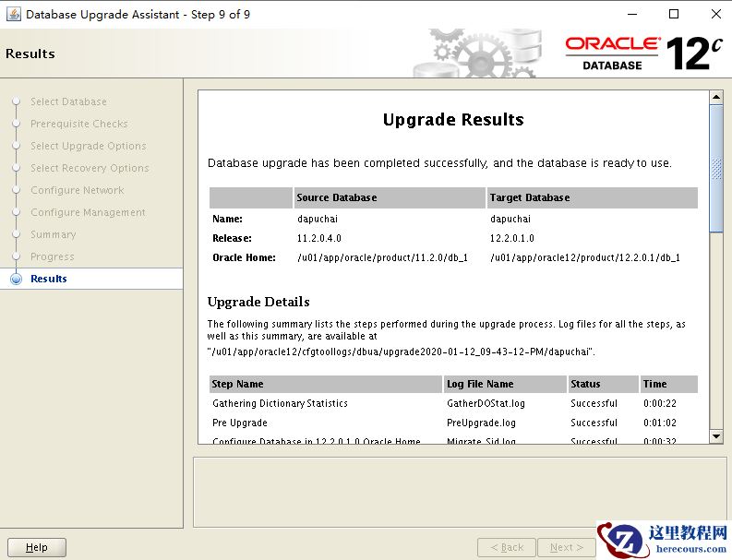The height and width of the screenshot is (560, 732).
Task: Select the Prerequisite Checks step
Action: (78, 124)
